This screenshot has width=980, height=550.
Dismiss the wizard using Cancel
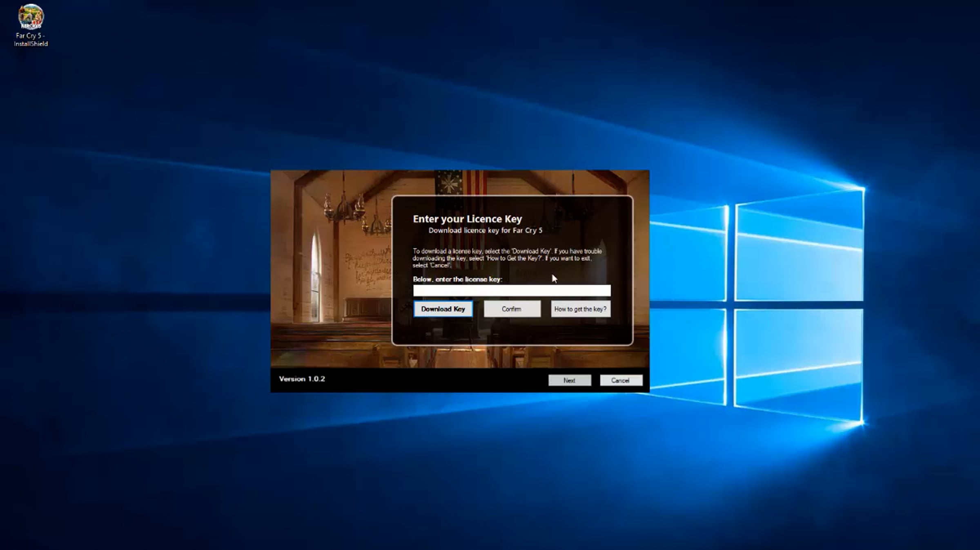621,380
